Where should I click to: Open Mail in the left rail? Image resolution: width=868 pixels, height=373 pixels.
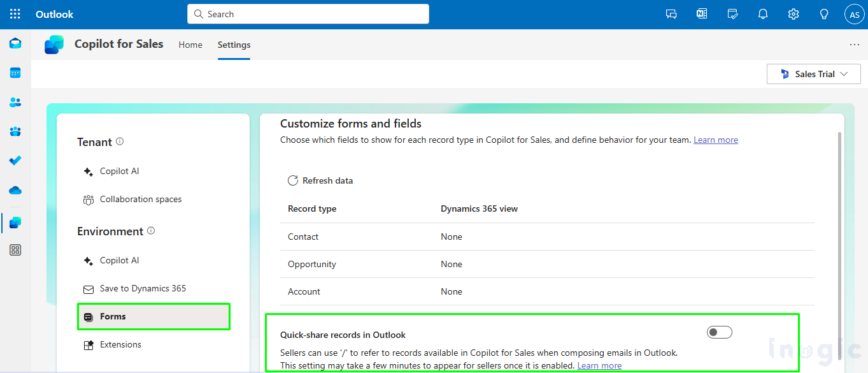pos(15,43)
